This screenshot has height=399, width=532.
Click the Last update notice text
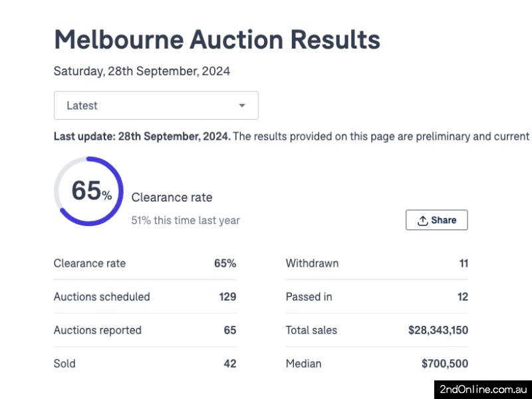click(x=293, y=136)
